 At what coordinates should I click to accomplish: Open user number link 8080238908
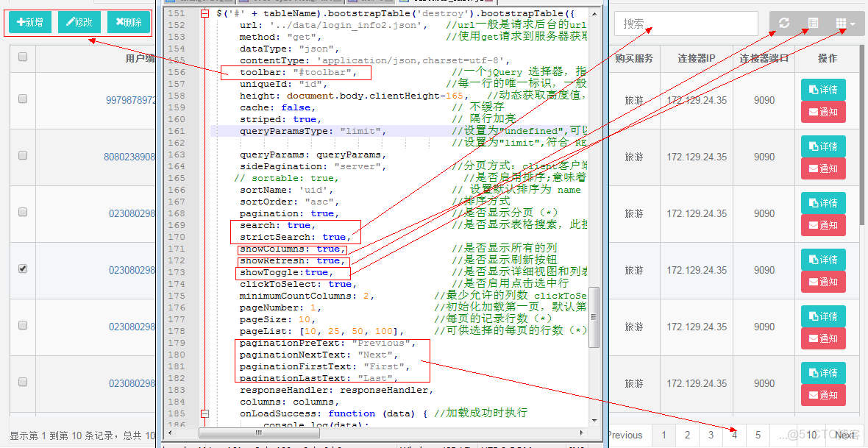pyautogui.click(x=129, y=157)
